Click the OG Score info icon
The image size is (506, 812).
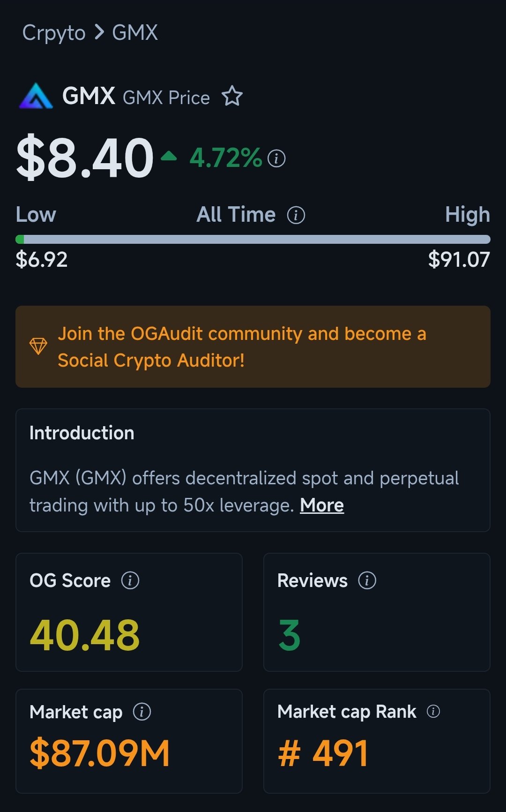130,580
